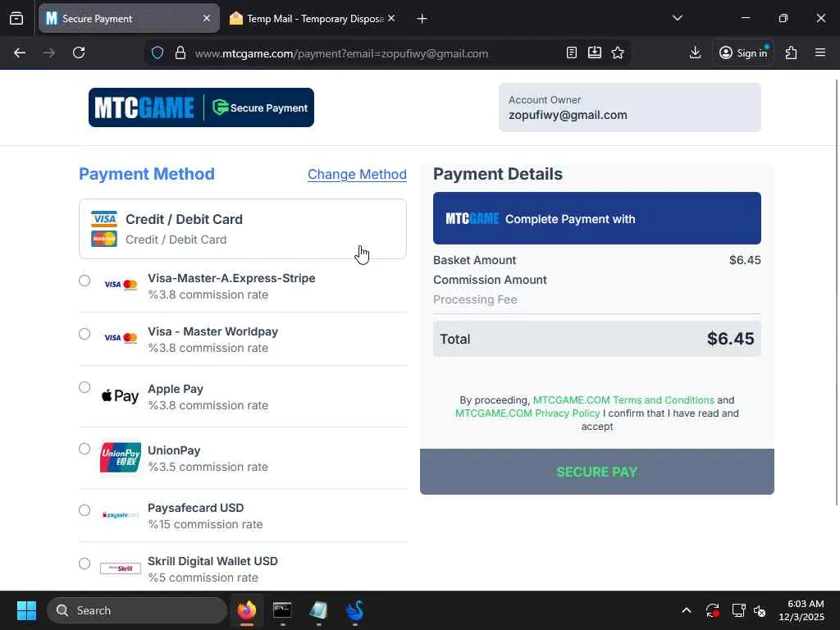Expand the hidden system tray icons chevron

tap(687, 610)
